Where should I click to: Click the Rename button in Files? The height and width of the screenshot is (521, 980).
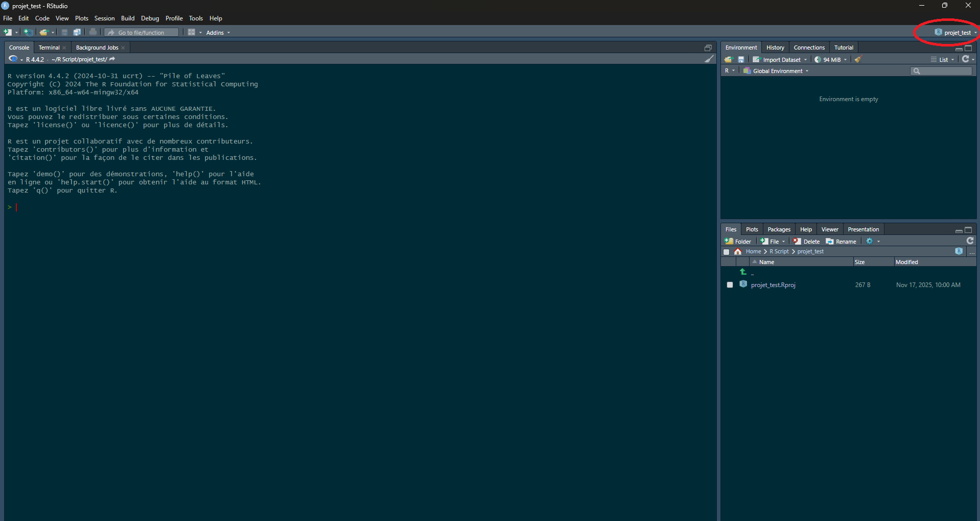(x=841, y=242)
